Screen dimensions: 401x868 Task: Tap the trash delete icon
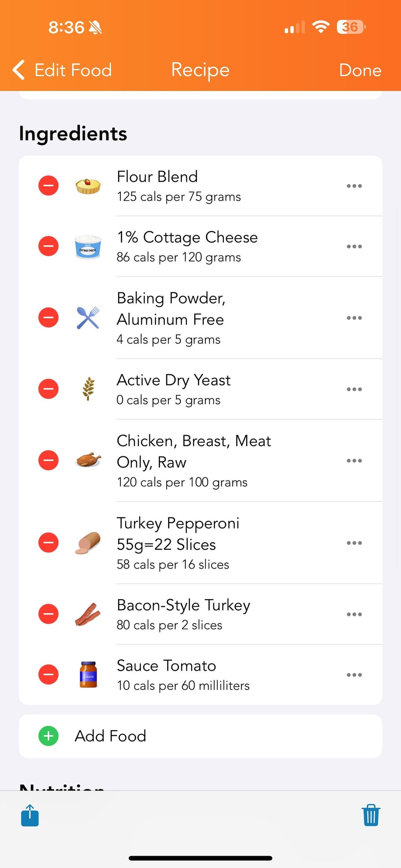[371, 815]
